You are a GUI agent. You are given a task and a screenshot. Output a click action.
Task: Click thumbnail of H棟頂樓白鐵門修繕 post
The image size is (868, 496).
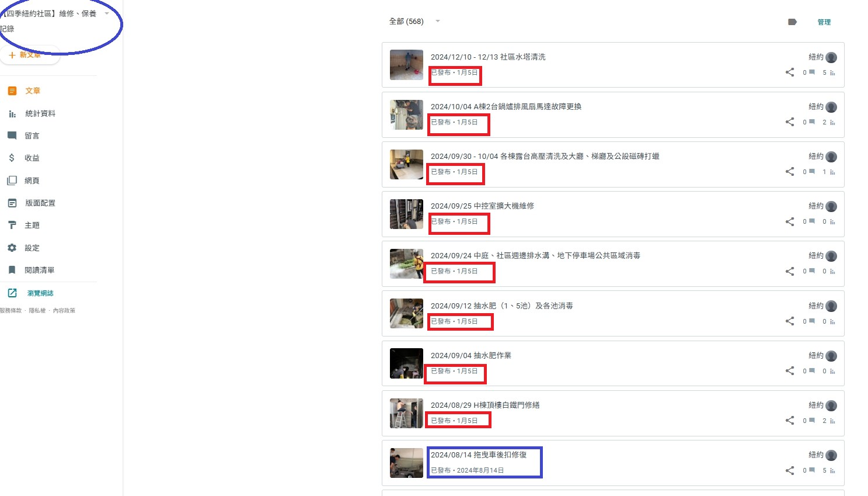[x=406, y=413]
